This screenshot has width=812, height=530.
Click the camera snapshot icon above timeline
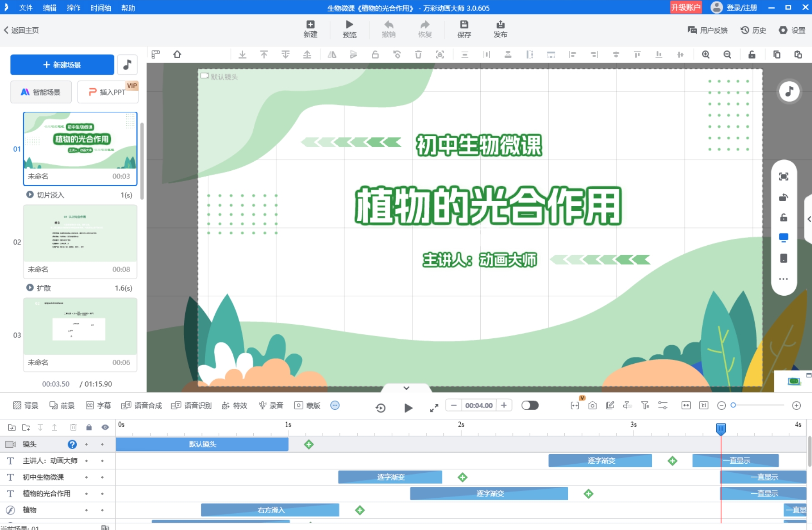point(592,406)
